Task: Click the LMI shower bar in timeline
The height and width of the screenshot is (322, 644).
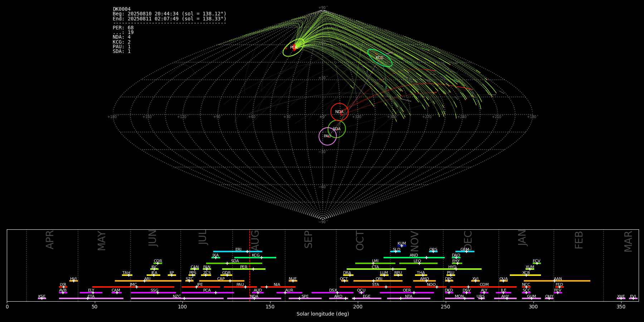Action: tap(375, 263)
